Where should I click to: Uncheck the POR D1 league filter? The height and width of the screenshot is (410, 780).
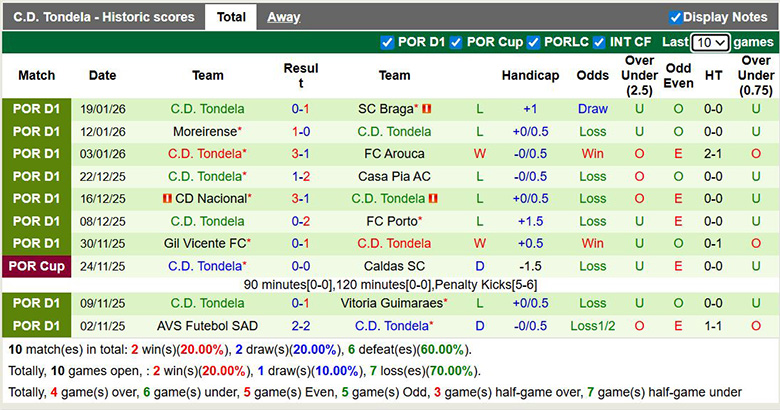click(388, 43)
